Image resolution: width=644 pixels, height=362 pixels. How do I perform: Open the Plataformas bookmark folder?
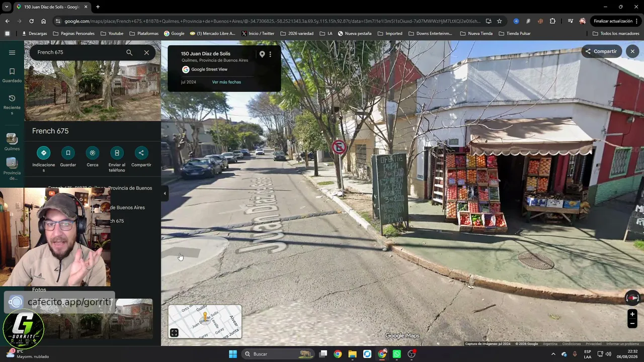144,34
